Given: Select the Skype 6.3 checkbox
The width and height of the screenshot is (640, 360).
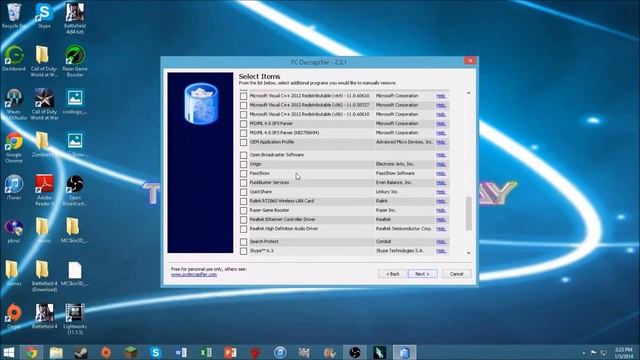Looking at the screenshot, I should point(244,251).
